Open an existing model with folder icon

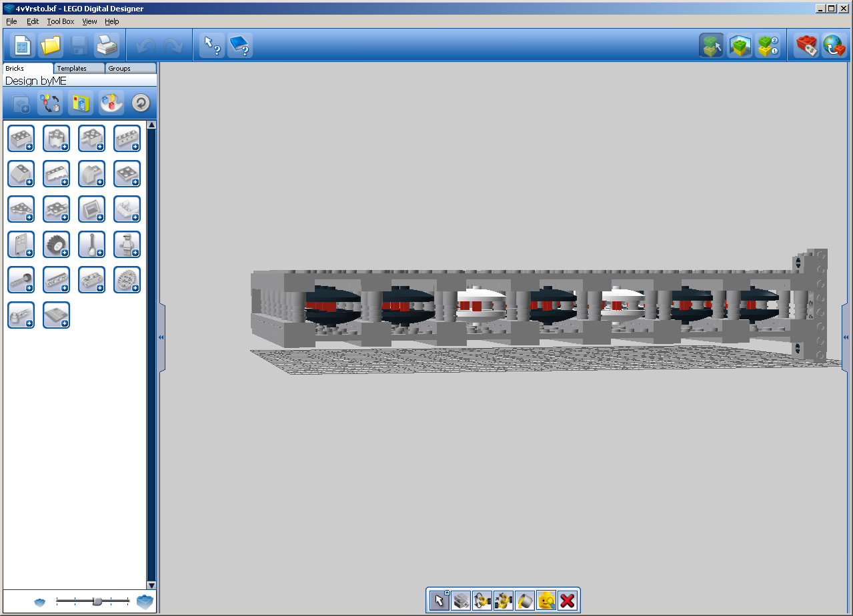pos(51,45)
